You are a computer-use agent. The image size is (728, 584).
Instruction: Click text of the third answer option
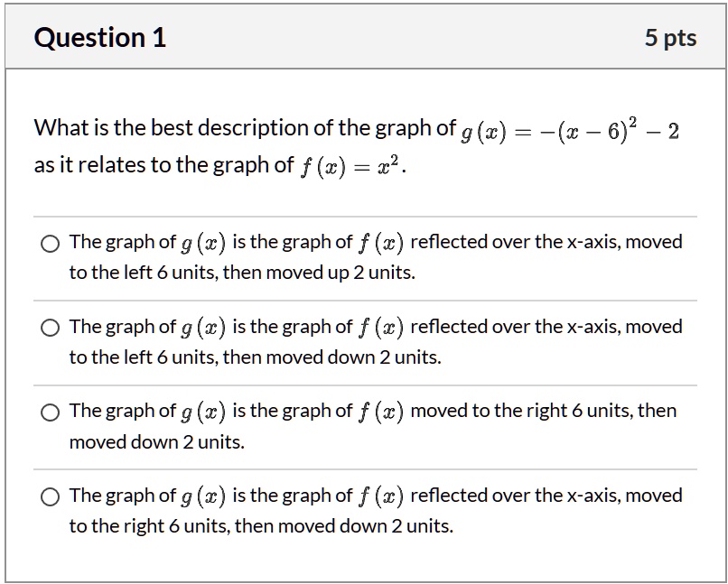pyautogui.click(x=361, y=424)
